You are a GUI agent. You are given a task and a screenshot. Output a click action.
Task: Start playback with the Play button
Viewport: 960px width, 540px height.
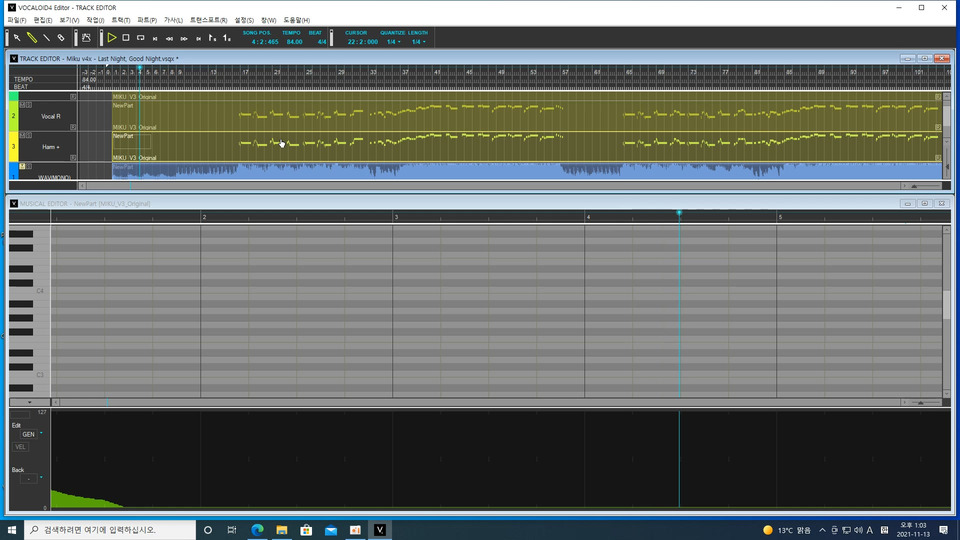click(x=111, y=38)
